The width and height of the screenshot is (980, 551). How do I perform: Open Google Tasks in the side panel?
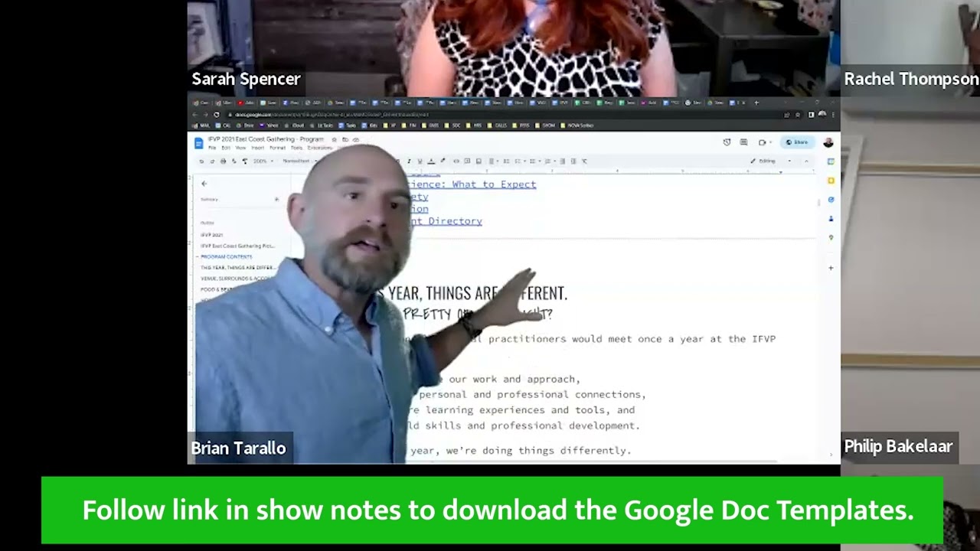click(x=831, y=200)
